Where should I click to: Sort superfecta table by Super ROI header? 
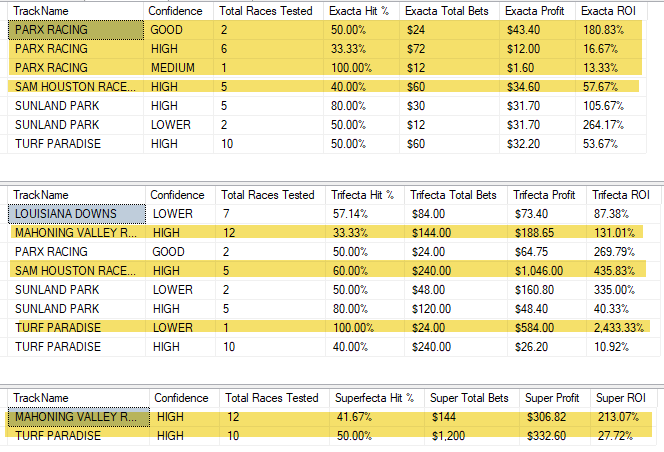coord(623,398)
